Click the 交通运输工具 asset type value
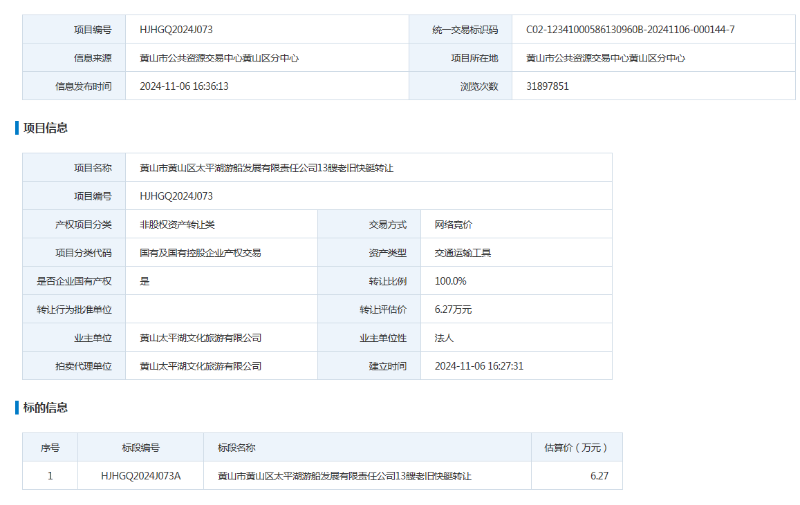The image size is (800, 505). [x=462, y=253]
